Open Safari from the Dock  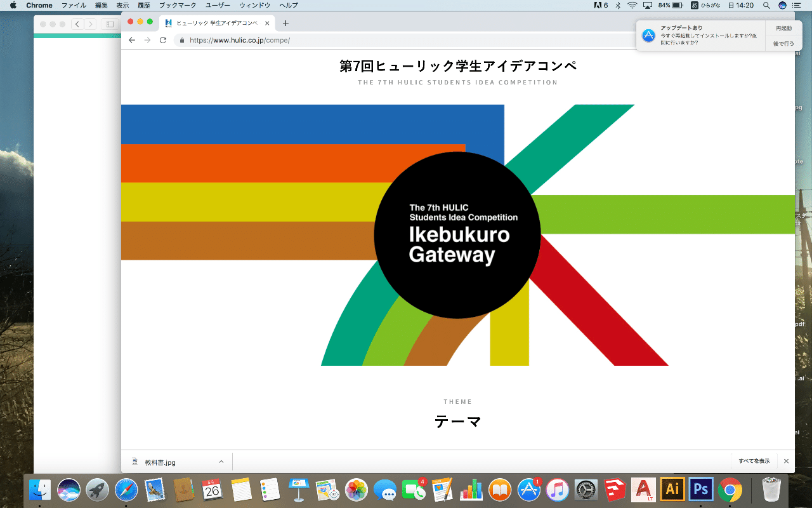[126, 490]
